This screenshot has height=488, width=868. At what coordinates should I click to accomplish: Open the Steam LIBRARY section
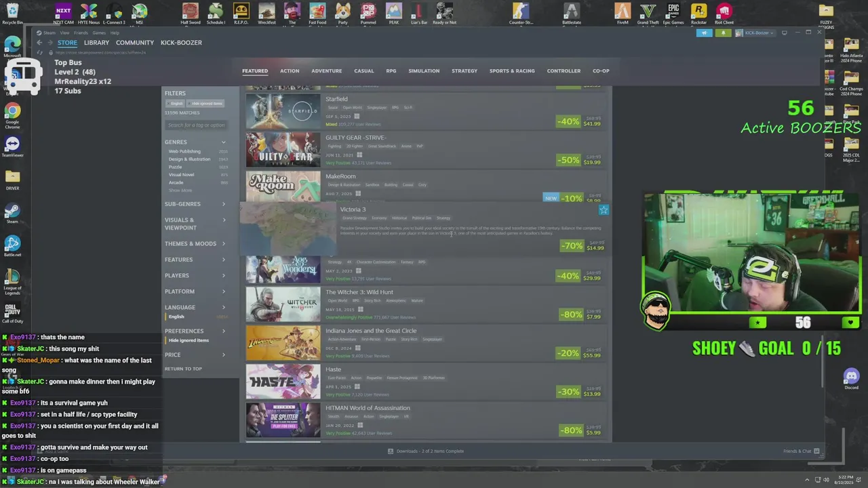coord(96,42)
